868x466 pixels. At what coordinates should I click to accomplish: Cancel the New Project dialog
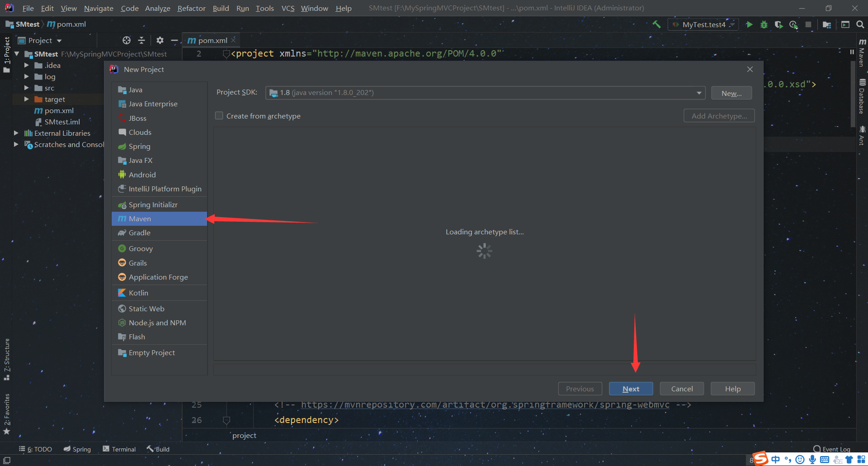682,389
